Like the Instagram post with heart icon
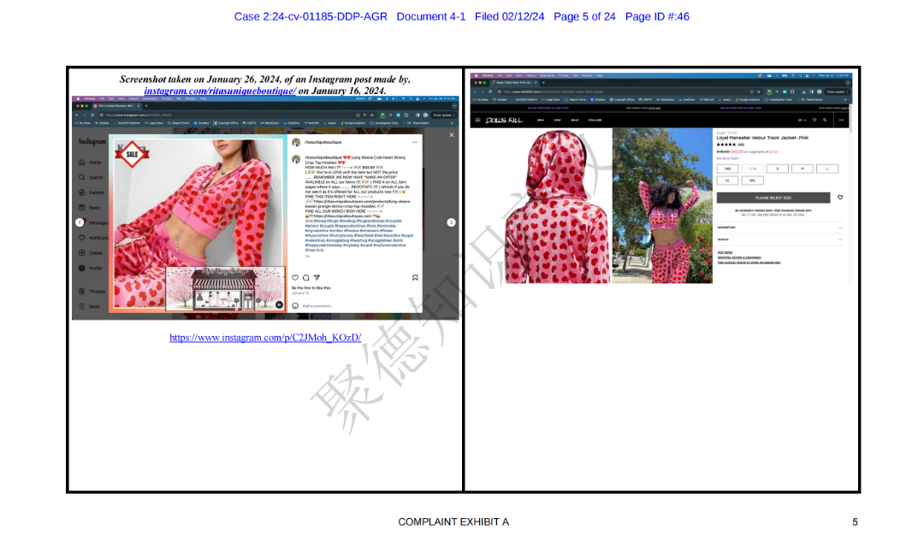The width and height of the screenshot is (924, 560). coord(295,277)
